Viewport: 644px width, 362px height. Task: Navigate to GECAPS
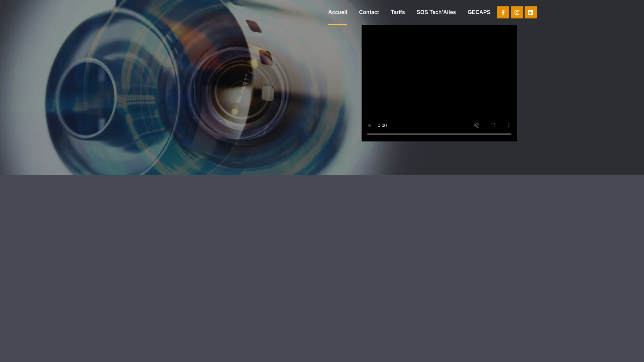[479, 12]
